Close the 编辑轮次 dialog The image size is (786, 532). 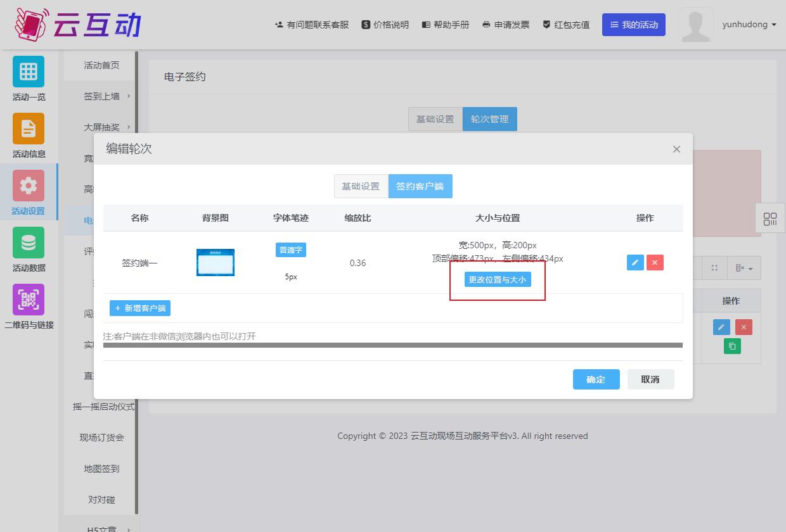676,149
